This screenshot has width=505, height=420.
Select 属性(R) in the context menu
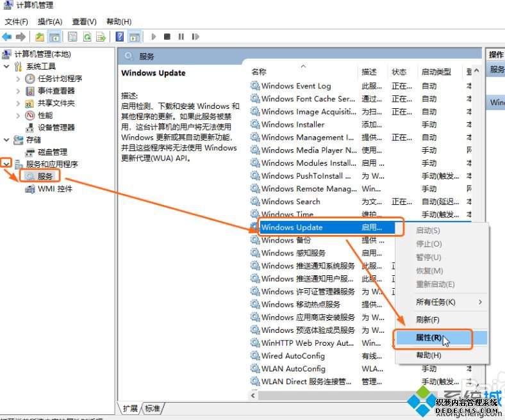(428, 337)
